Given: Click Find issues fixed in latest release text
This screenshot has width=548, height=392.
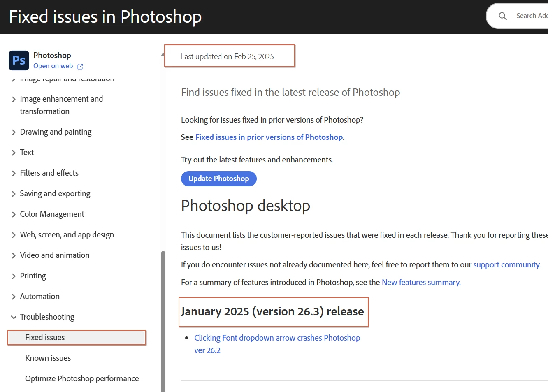Looking at the screenshot, I should [x=290, y=92].
